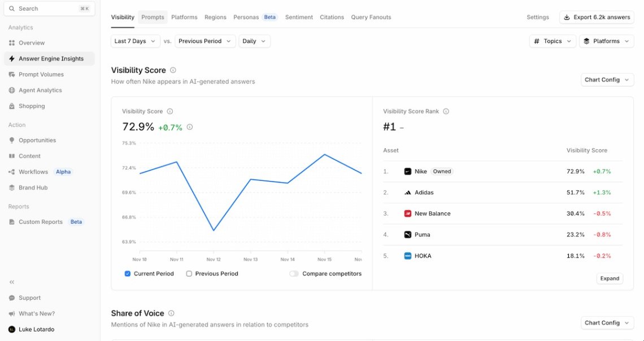Click the #1 rank value
The image size is (644, 341).
(x=389, y=127)
